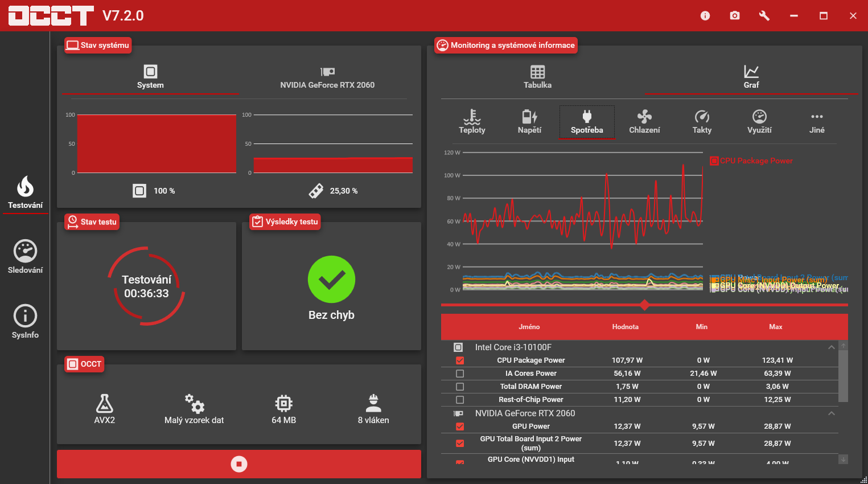Take a screenshot with the camera icon

point(735,15)
